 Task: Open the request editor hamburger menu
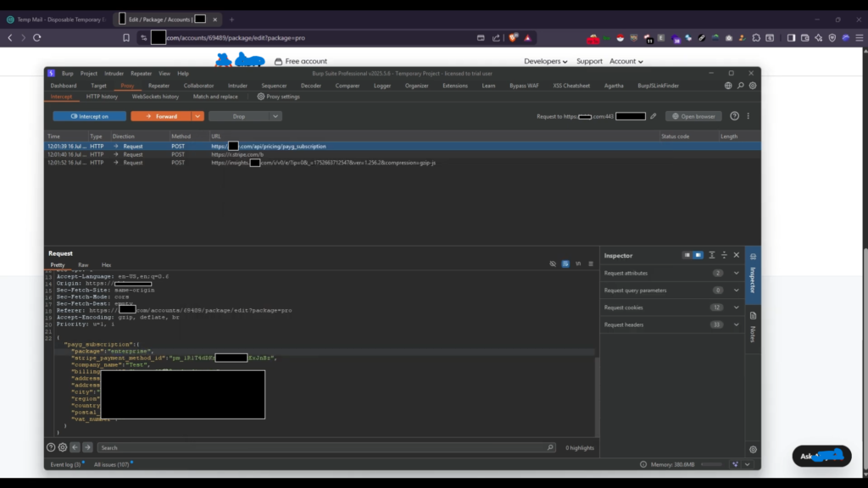click(x=590, y=264)
